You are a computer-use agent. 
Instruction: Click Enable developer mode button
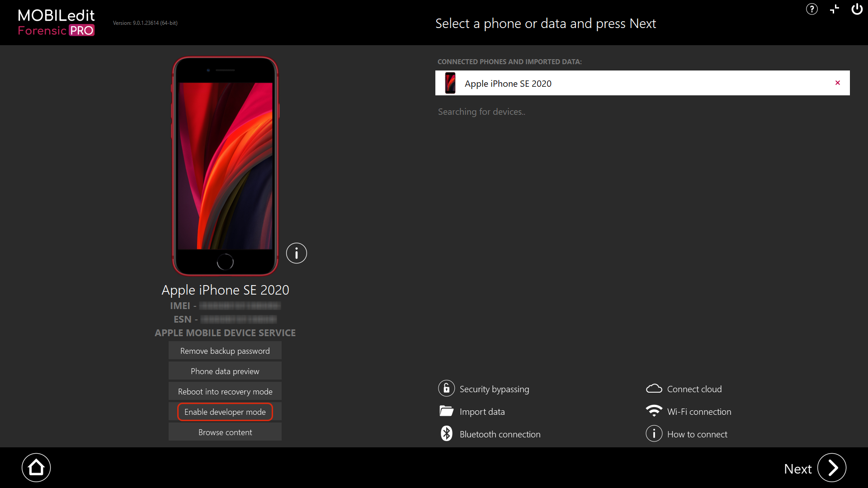pos(225,412)
